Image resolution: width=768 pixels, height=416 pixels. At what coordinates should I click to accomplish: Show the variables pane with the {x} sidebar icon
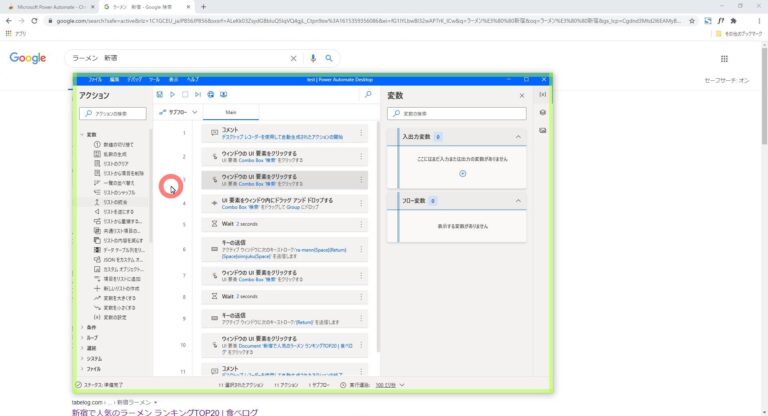click(543, 95)
